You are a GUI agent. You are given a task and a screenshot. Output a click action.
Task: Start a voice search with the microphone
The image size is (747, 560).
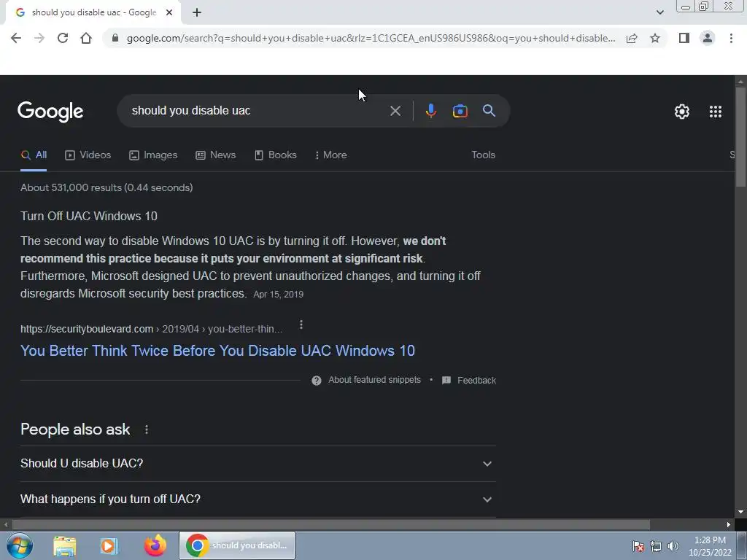pyautogui.click(x=430, y=111)
